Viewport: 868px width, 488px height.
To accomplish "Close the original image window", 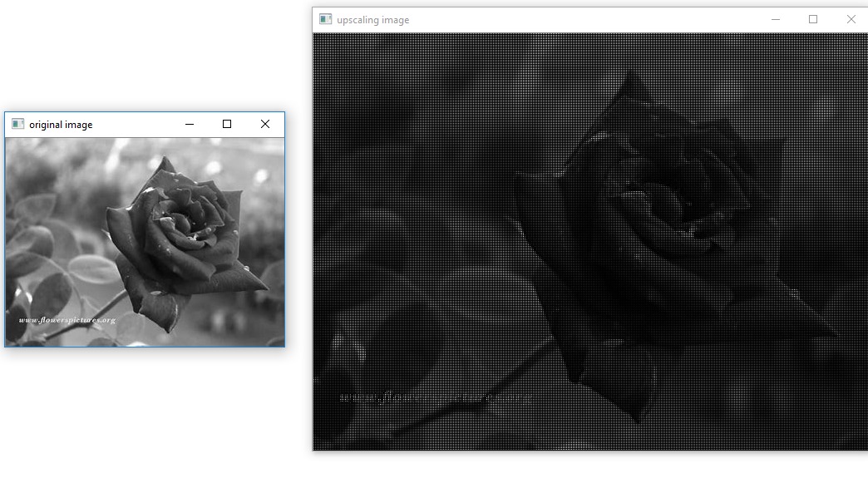I will click(x=264, y=124).
